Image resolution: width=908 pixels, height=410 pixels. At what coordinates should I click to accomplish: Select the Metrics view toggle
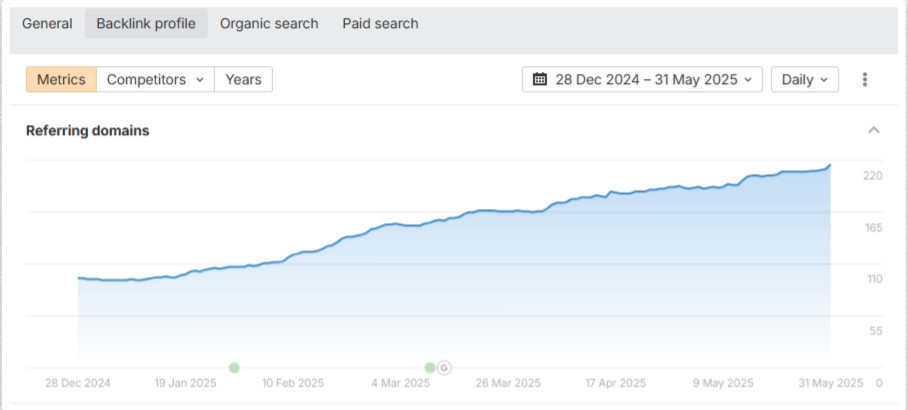61,80
